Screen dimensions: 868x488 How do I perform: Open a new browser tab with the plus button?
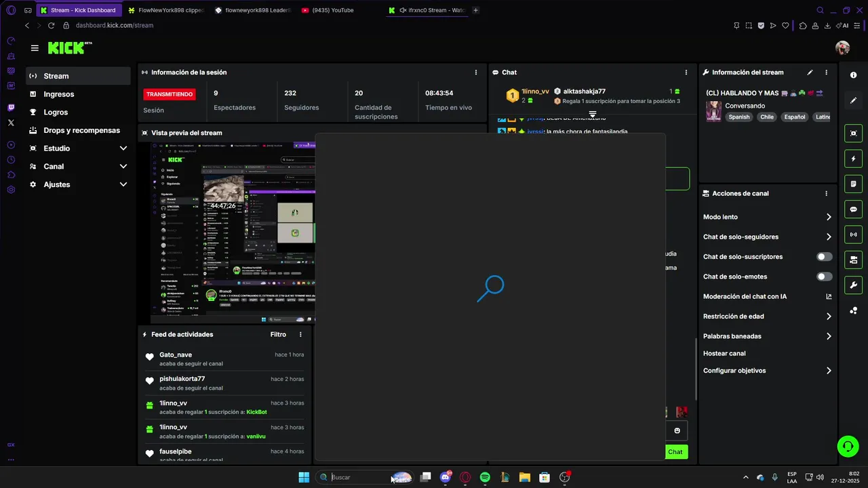tap(475, 10)
